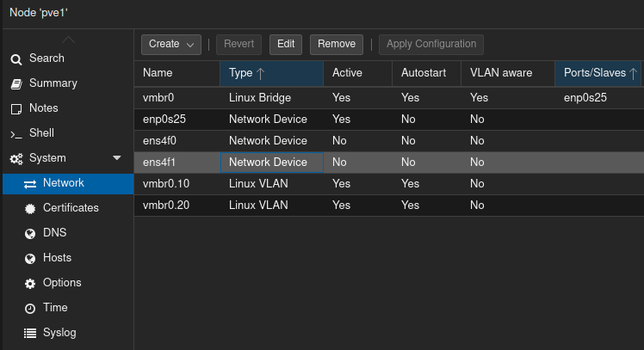Viewport: 644px width, 350px height.
Task: Click the Notes sticky-note icon
Action: [16, 109]
